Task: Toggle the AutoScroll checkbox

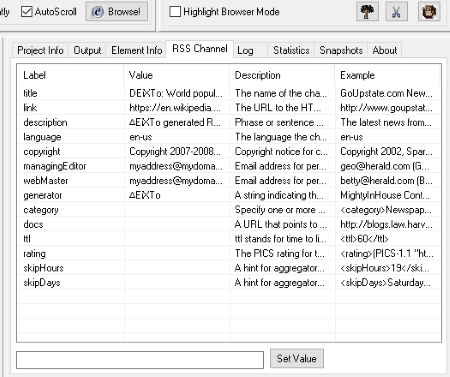Action: pos(27,12)
